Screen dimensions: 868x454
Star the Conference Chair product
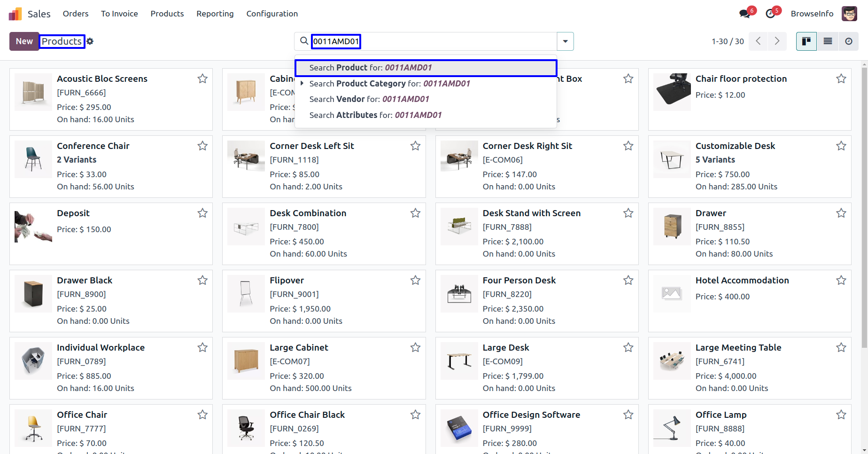pyautogui.click(x=202, y=146)
